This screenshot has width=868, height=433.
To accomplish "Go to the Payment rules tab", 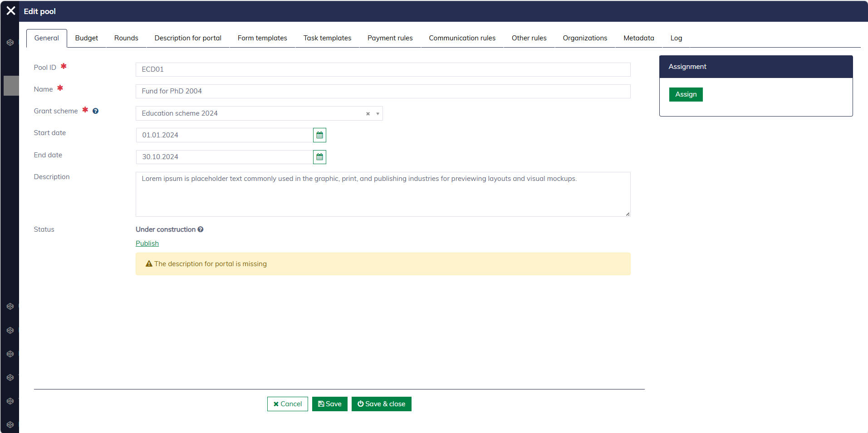I will point(390,38).
